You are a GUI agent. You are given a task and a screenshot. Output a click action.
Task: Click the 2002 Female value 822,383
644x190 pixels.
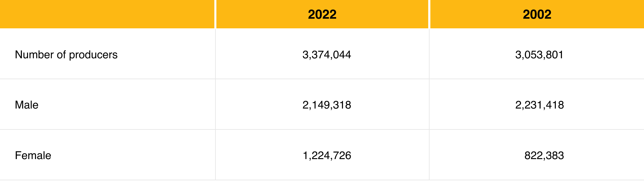click(544, 156)
